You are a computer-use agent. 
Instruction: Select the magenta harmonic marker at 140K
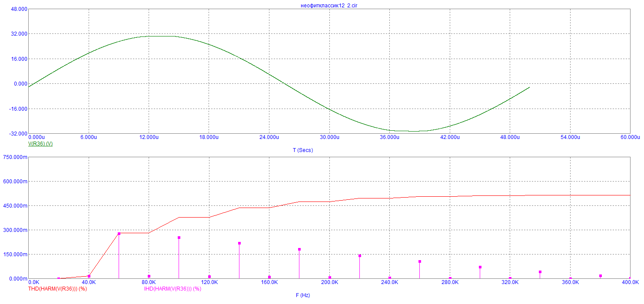pyautogui.click(x=239, y=243)
